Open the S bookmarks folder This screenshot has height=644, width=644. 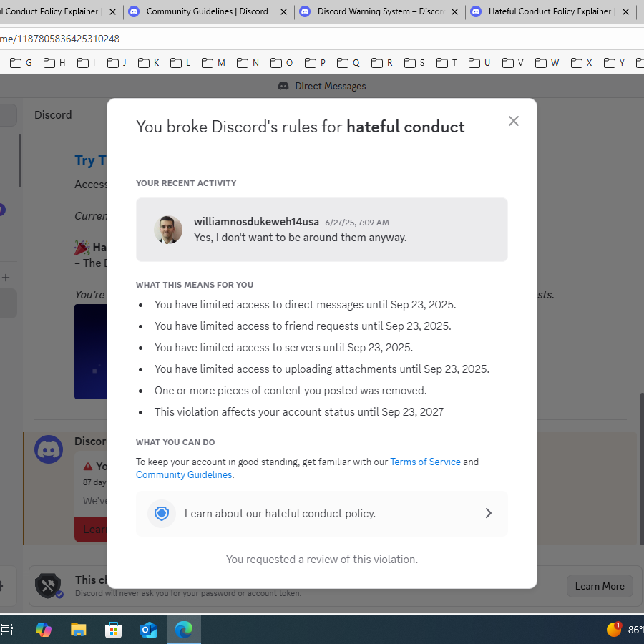click(414, 63)
